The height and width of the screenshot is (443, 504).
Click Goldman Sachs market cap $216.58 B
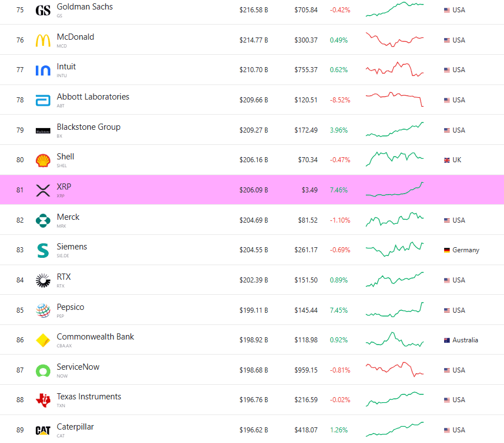[x=253, y=10]
